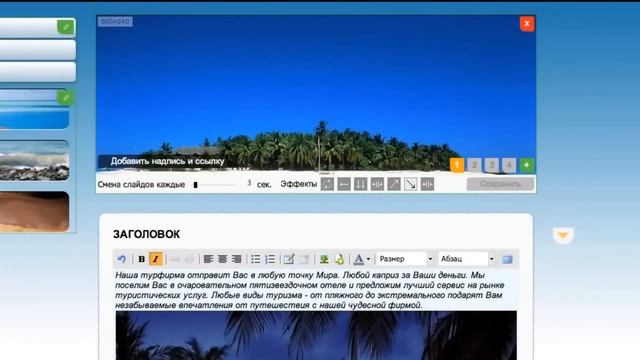Image resolution: width=640 pixels, height=360 pixels.
Task: Click the green edit icon on top sidebar item
Action: tap(65, 27)
